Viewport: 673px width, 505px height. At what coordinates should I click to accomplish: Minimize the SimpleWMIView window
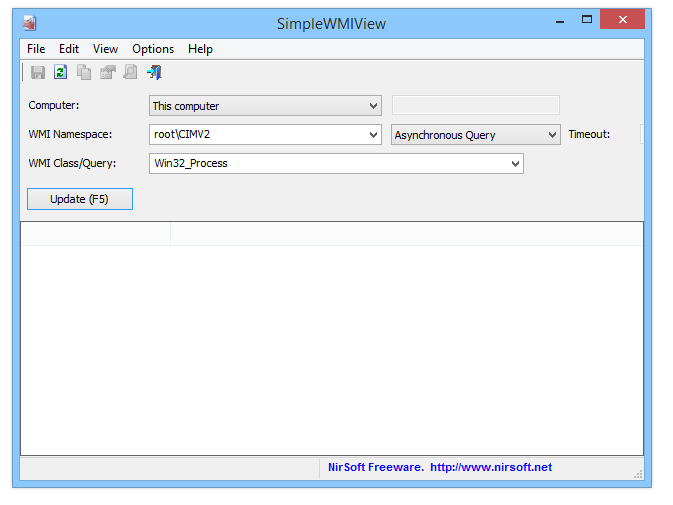click(560, 20)
